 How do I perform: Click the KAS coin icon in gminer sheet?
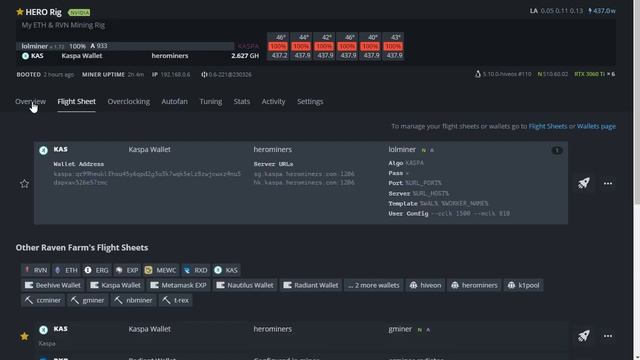(x=43, y=330)
